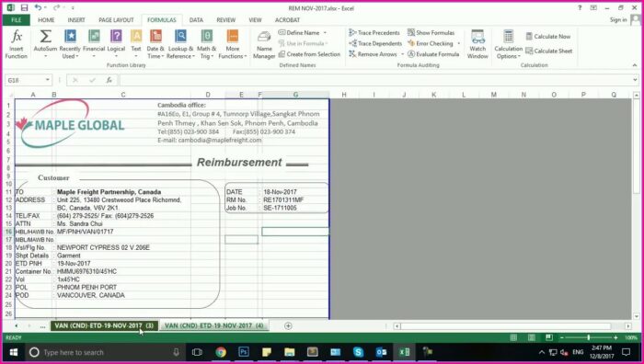Image resolution: width=644 pixels, height=364 pixels.
Task: Select cell with RE1701311MF
Action: click(295, 199)
